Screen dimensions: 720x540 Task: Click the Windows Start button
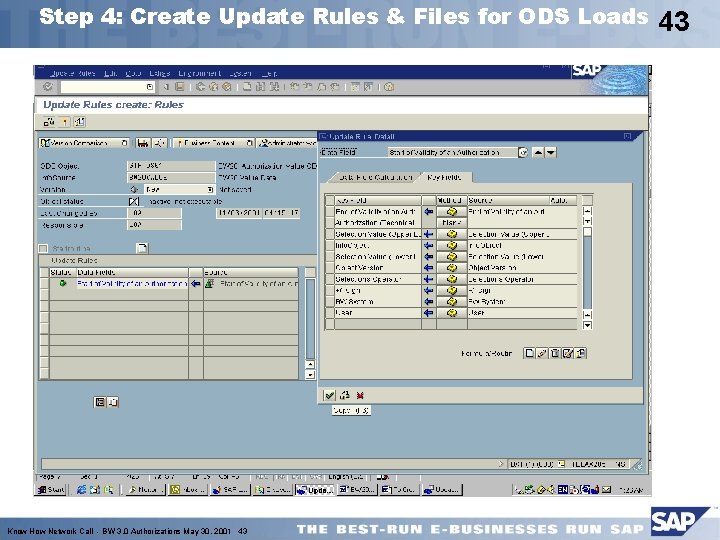pyautogui.click(x=51, y=489)
